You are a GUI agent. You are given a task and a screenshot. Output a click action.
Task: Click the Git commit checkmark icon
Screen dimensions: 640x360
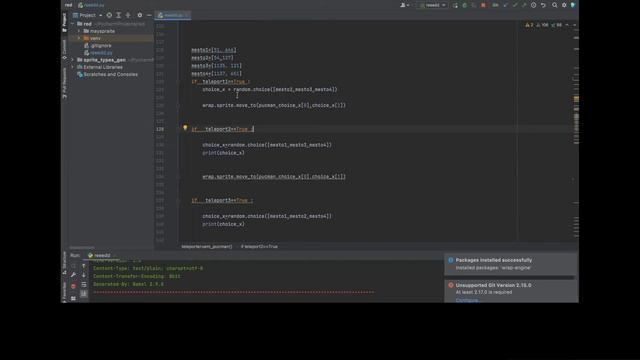pos(515,5)
